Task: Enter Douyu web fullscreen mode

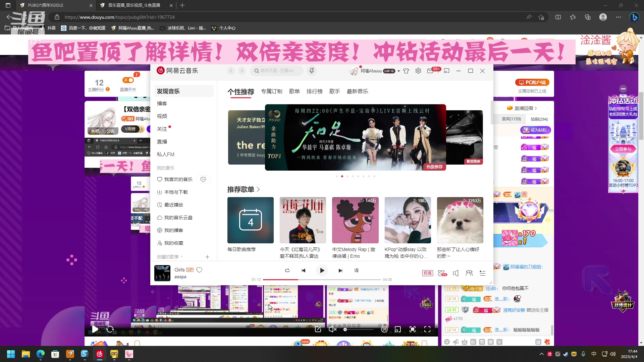Action: pyautogui.click(x=413, y=329)
